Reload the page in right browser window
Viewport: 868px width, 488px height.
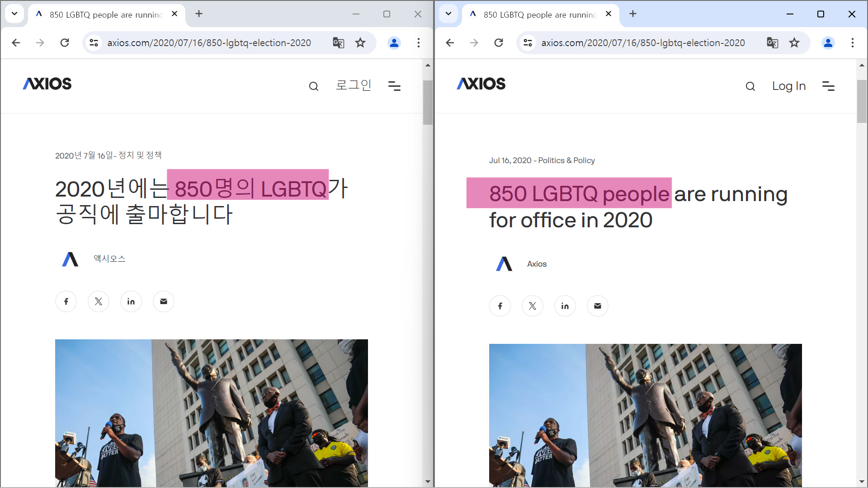click(x=499, y=42)
